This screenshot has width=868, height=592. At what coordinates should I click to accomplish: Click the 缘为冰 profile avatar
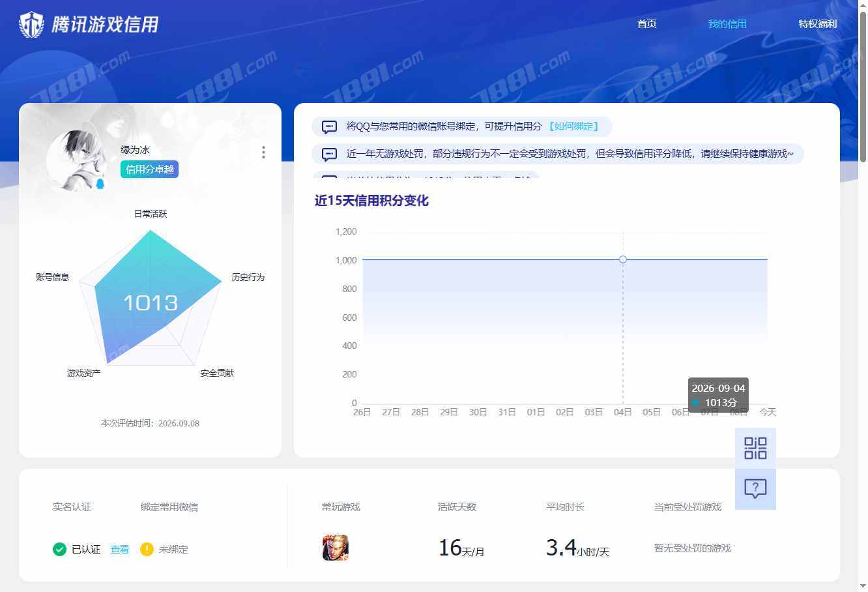click(76, 160)
